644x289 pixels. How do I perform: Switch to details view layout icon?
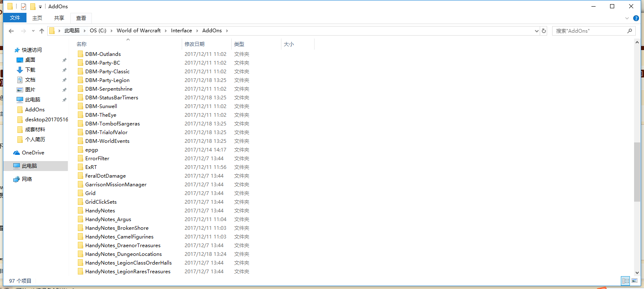[x=625, y=281]
